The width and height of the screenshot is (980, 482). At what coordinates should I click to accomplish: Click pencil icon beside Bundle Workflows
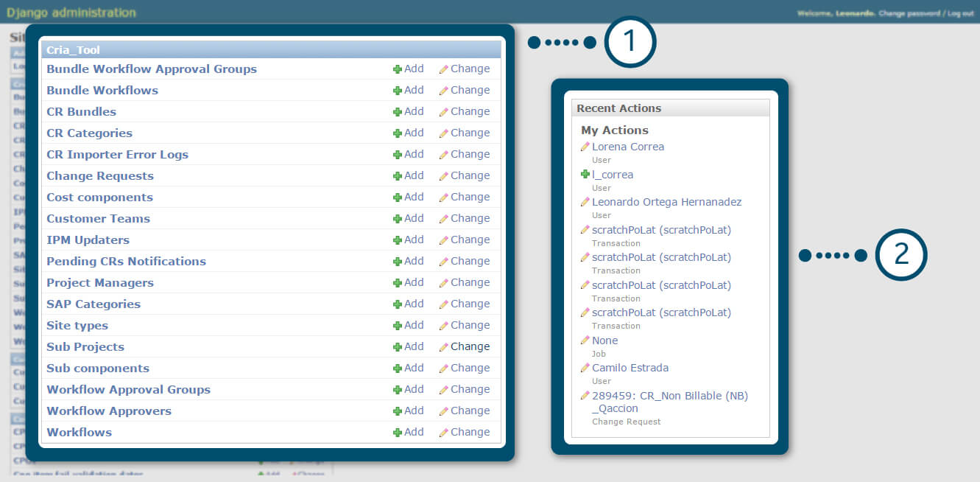point(443,91)
